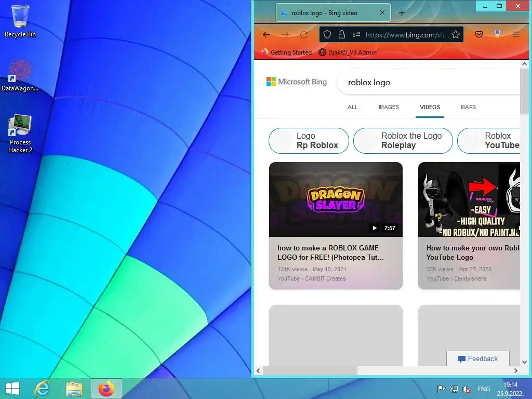
Task: Click the extension icon beside Pocket
Action: click(497, 34)
